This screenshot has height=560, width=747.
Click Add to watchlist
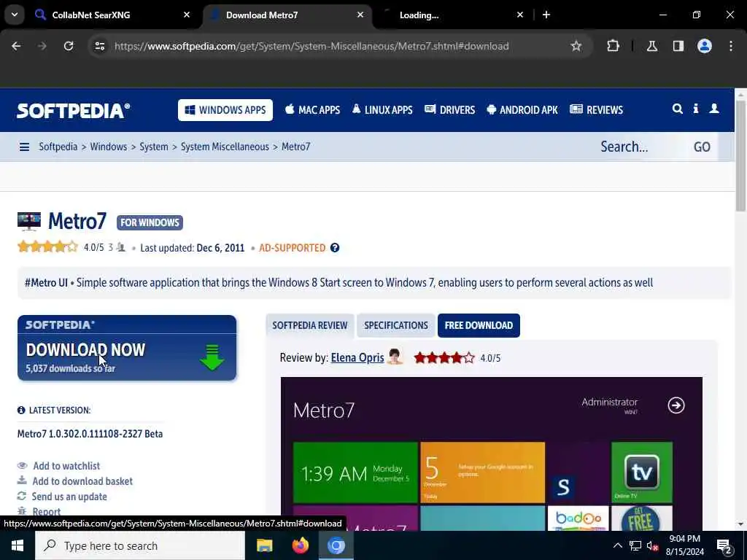point(66,466)
